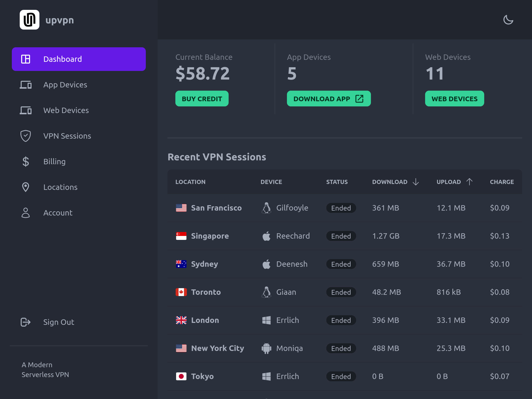
Task: Click the upvpn logo icon
Action: (30, 20)
